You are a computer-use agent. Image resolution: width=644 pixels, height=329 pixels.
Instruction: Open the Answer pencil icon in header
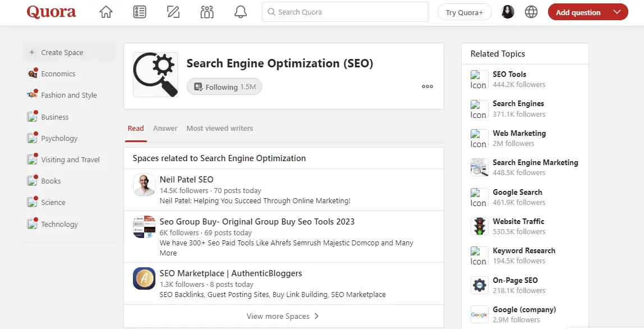tap(173, 12)
